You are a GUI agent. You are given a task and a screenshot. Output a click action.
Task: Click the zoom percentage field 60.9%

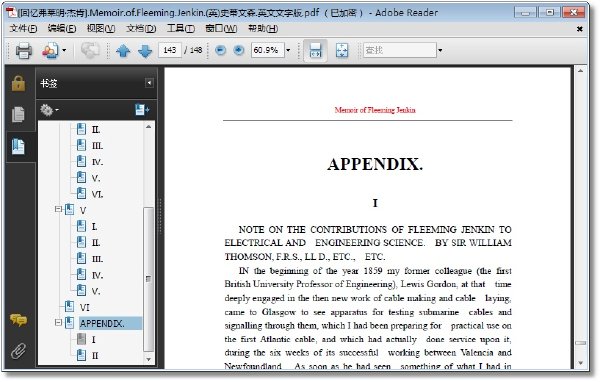(267, 50)
